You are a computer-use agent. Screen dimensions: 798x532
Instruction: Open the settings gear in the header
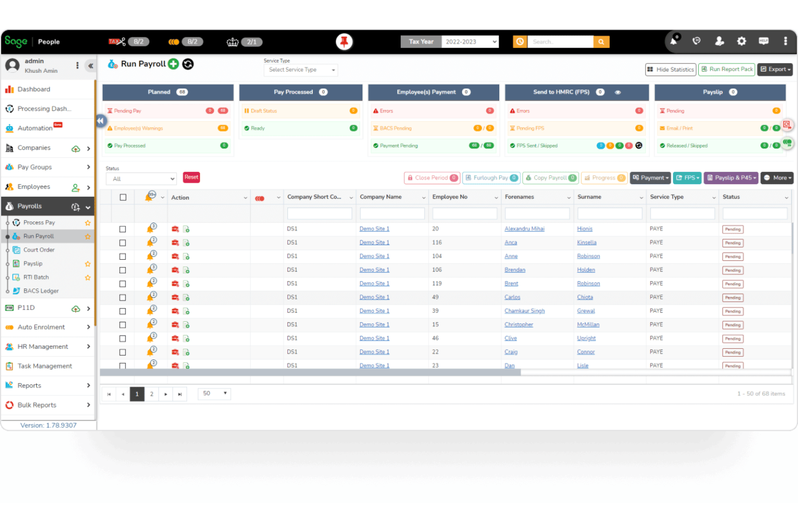pos(741,41)
